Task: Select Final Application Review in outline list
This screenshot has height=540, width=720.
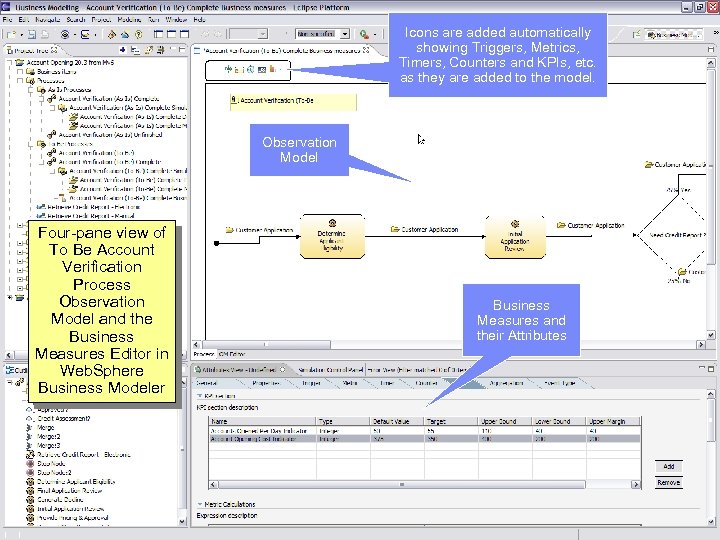Action: 70,490
